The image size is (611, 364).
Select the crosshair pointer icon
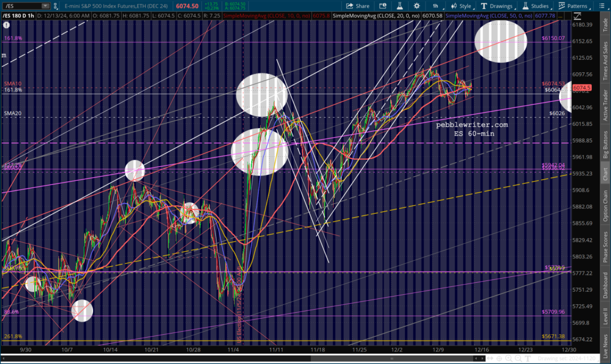click(499, 358)
